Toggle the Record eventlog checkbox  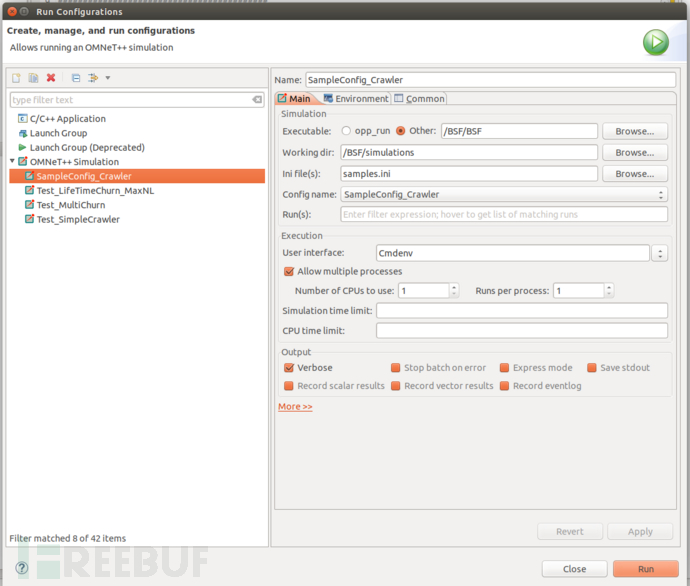pos(504,386)
